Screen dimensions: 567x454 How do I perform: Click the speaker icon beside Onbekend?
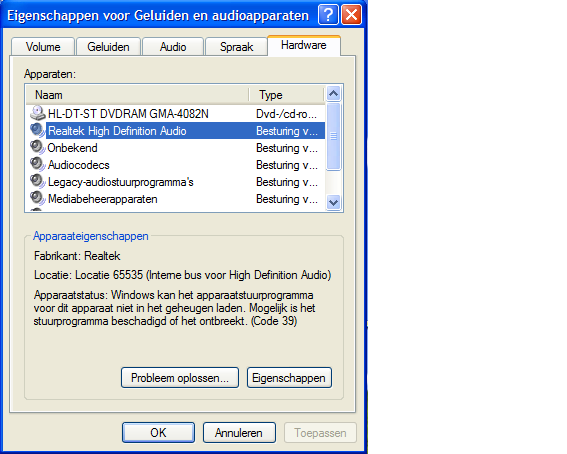click(x=37, y=147)
